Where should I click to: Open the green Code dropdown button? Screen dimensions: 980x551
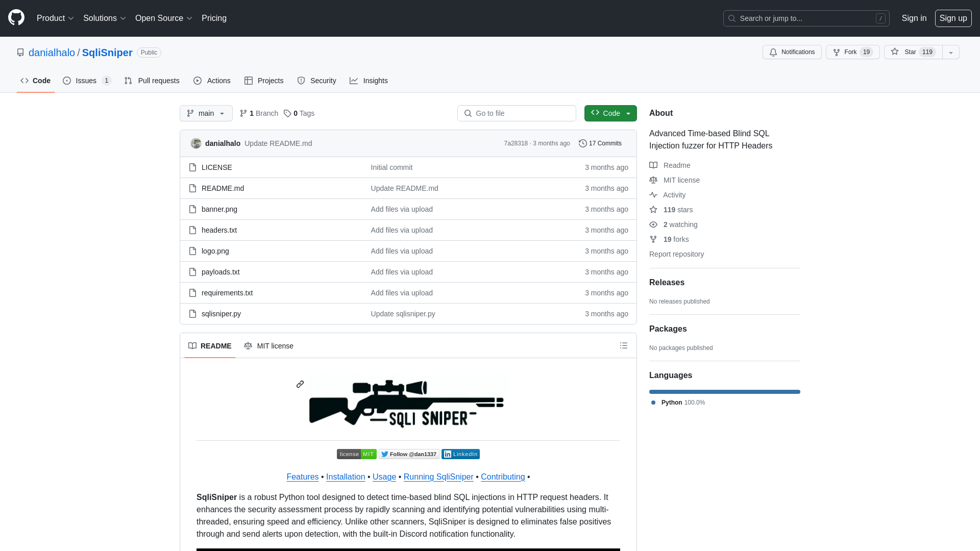tap(610, 113)
